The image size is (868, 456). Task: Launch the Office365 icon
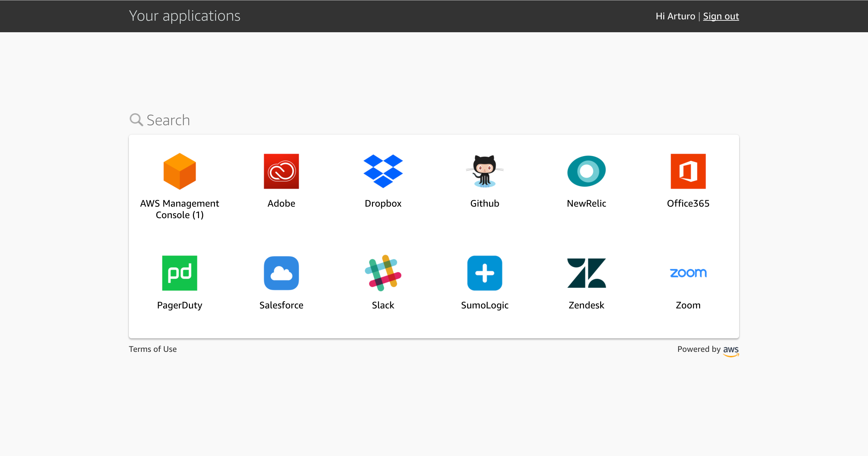688,171
